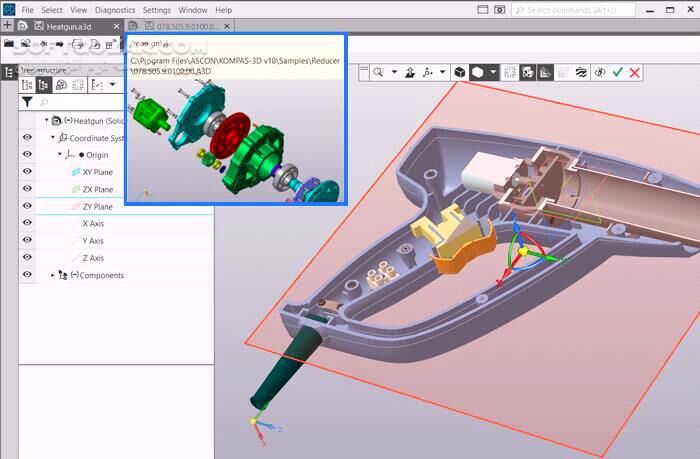This screenshot has width=700, height=459.
Task: Click the filter funnel icon in tree panel
Action: point(27,102)
